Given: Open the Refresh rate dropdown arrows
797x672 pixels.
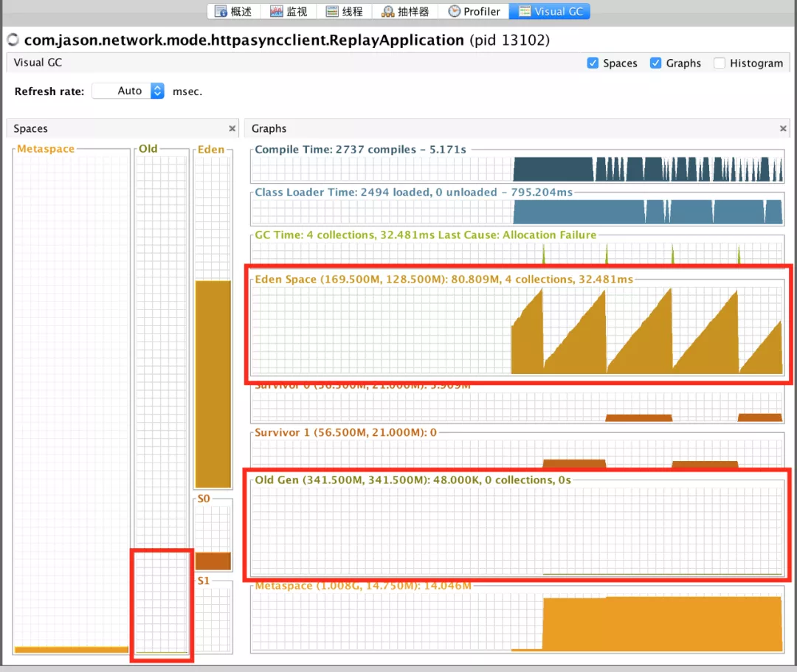Looking at the screenshot, I should click(x=158, y=91).
